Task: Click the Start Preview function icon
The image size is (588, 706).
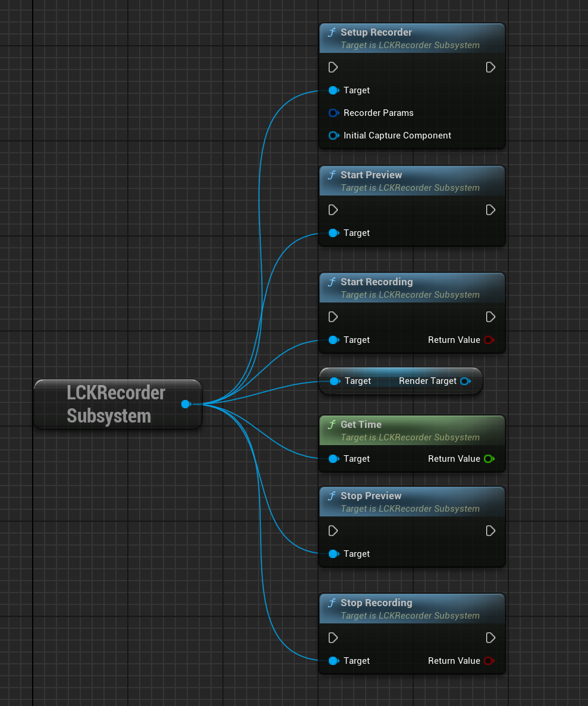Action: coord(332,175)
